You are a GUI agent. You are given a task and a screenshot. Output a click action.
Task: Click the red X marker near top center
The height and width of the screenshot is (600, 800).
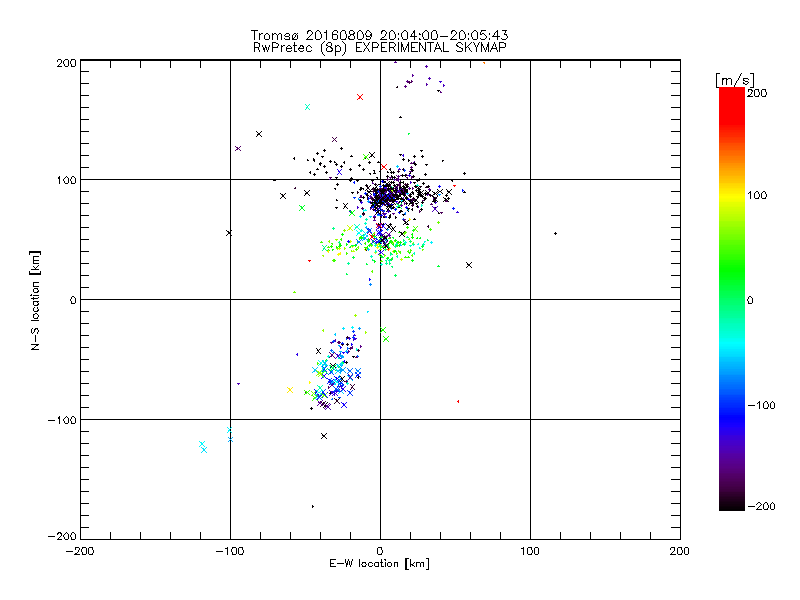click(360, 97)
